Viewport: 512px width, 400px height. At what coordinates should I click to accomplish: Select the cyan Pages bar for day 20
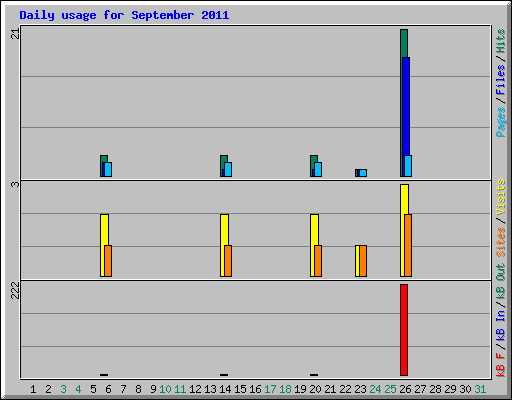tap(318, 169)
